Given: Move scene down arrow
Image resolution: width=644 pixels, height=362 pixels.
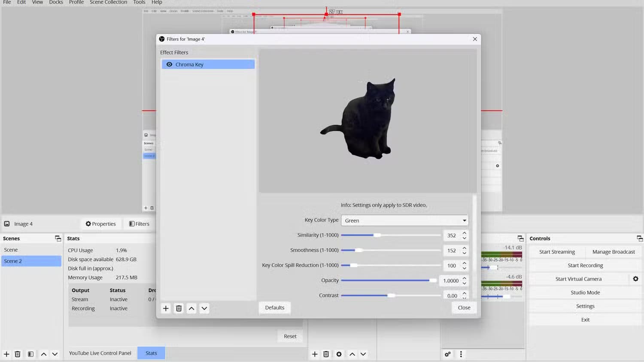Looking at the screenshot, I should [55, 354].
